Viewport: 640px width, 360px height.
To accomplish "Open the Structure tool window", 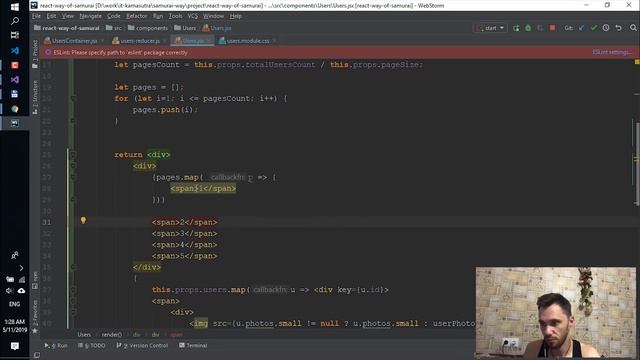I will coord(35,97).
